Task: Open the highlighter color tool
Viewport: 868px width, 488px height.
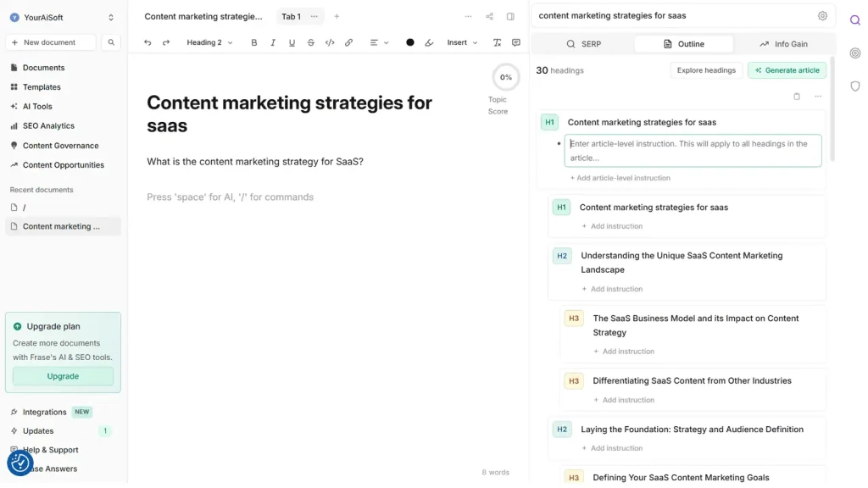Action: click(429, 42)
